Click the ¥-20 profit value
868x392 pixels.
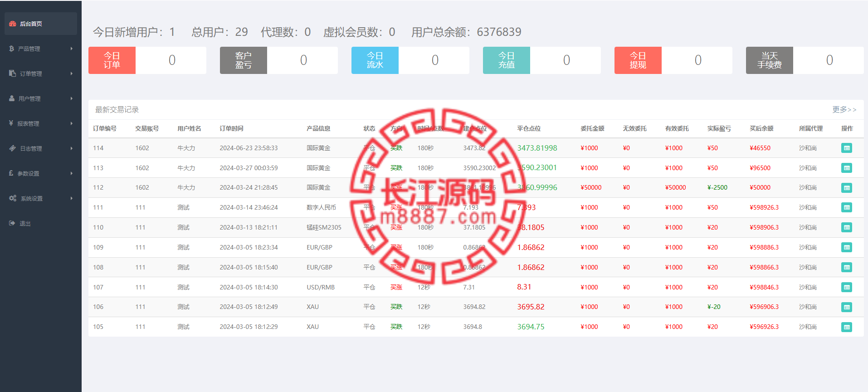coord(714,307)
